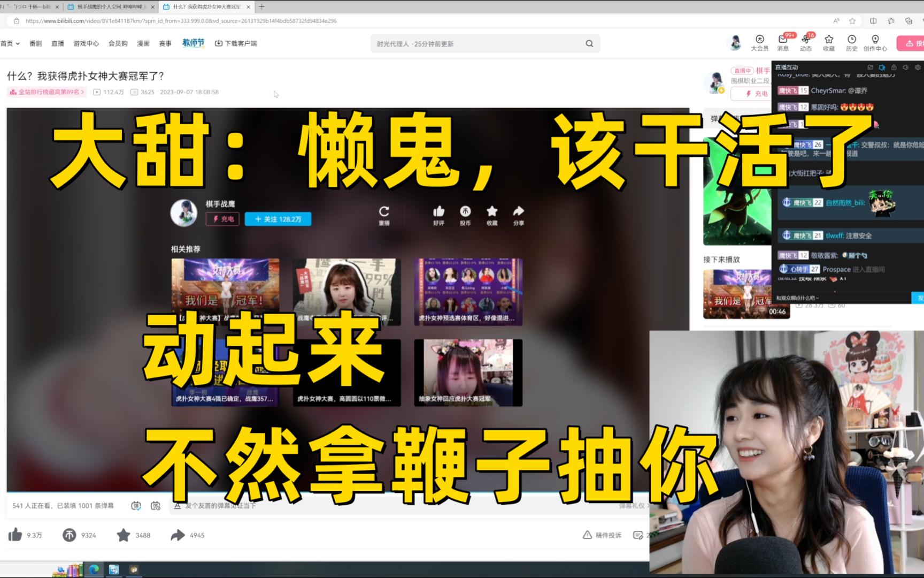Viewport: 924px width, 578px height.
Task: Close the 什么?我获得虎扑女神大赛冠军 browser tab
Action: (x=249, y=7)
